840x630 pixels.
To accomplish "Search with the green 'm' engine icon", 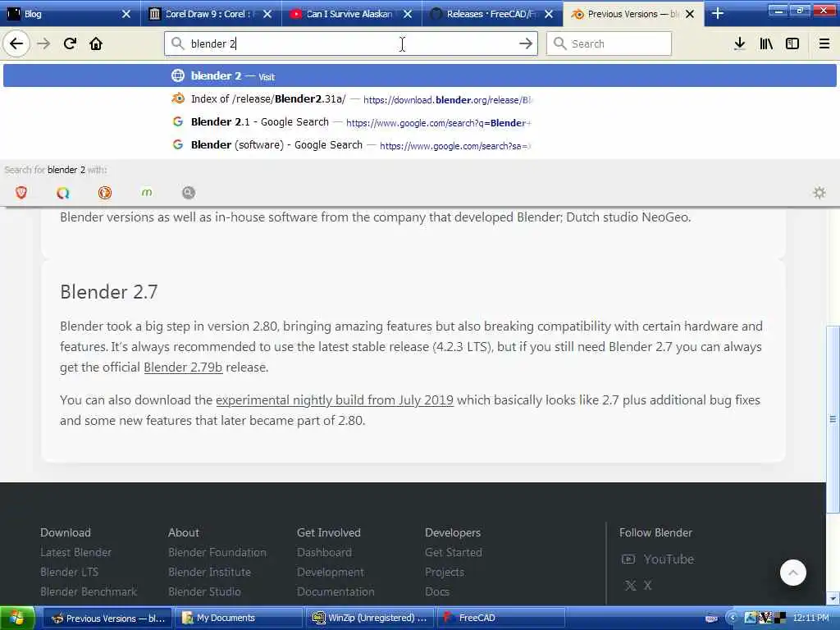I will pos(147,192).
